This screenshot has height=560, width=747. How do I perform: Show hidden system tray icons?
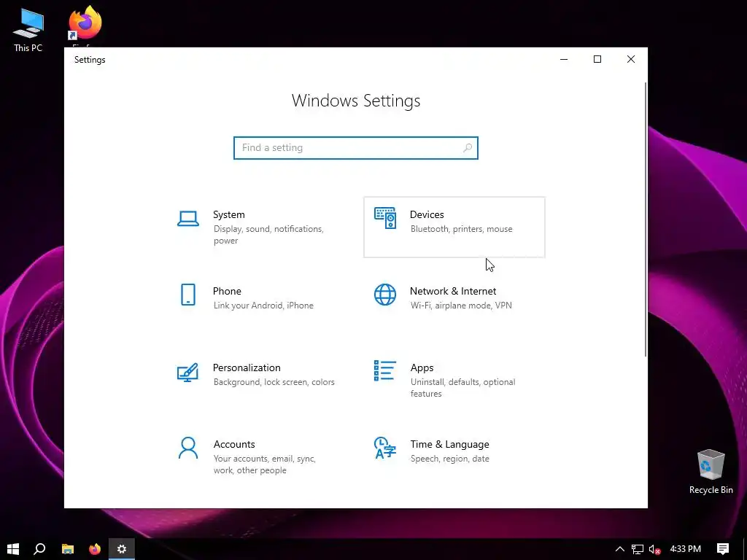coord(620,549)
